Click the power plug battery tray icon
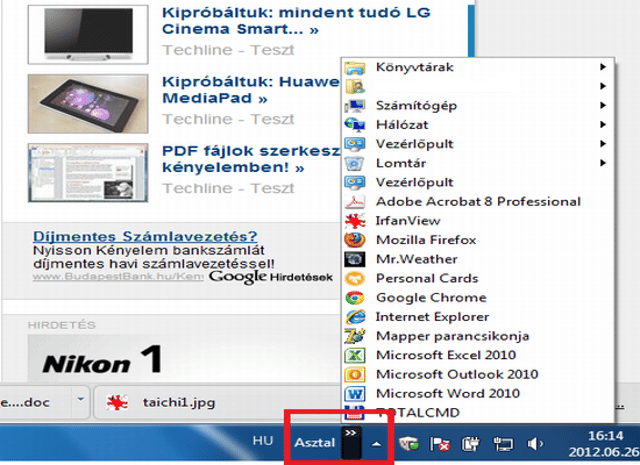The height and width of the screenshot is (465, 640). [471, 443]
